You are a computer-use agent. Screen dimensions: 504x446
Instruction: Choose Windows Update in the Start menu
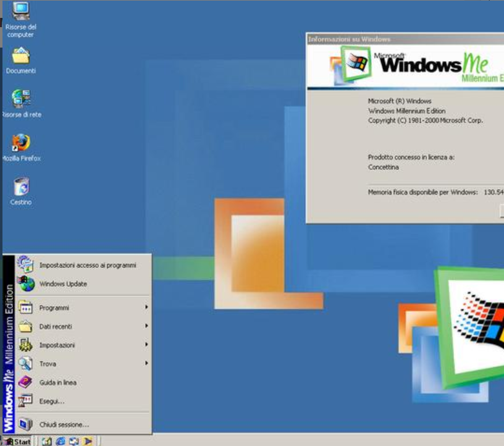click(63, 284)
